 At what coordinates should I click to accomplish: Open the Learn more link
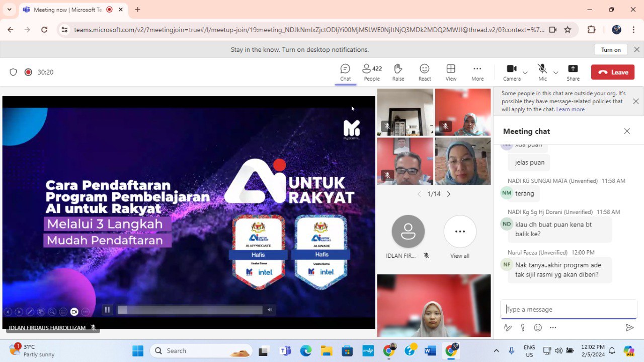click(570, 109)
